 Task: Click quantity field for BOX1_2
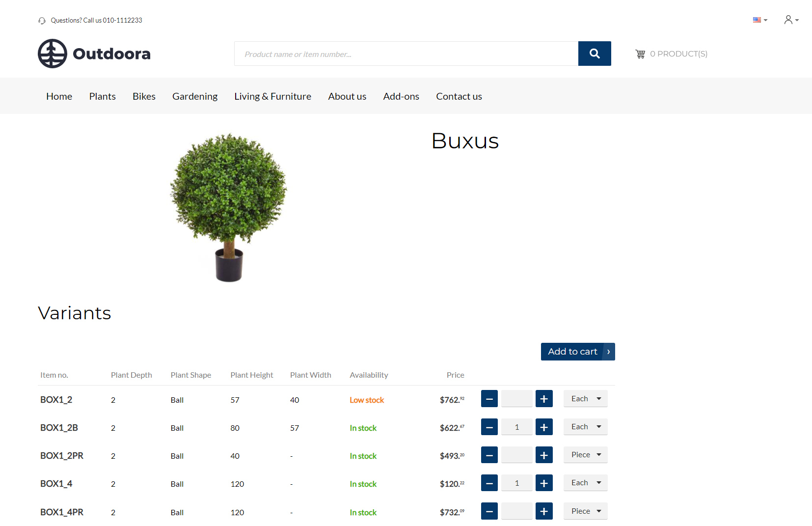[516, 399]
